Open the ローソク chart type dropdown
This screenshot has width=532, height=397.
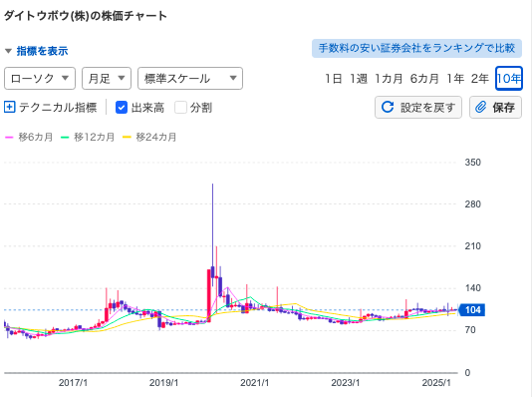point(40,79)
